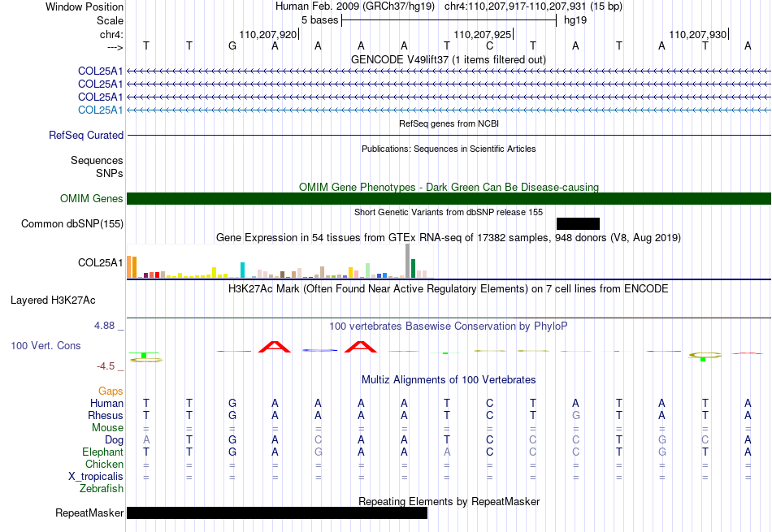Select the Scale label

coord(110,20)
